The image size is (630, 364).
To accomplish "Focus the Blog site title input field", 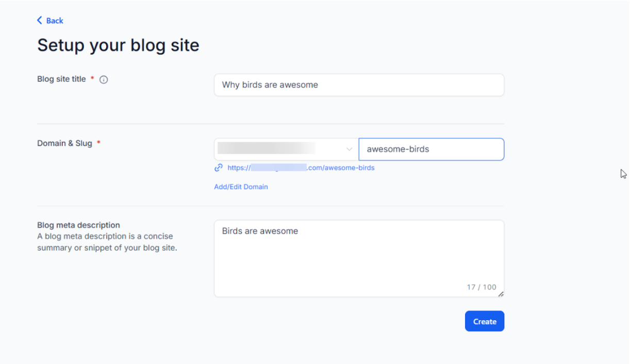I will (359, 85).
